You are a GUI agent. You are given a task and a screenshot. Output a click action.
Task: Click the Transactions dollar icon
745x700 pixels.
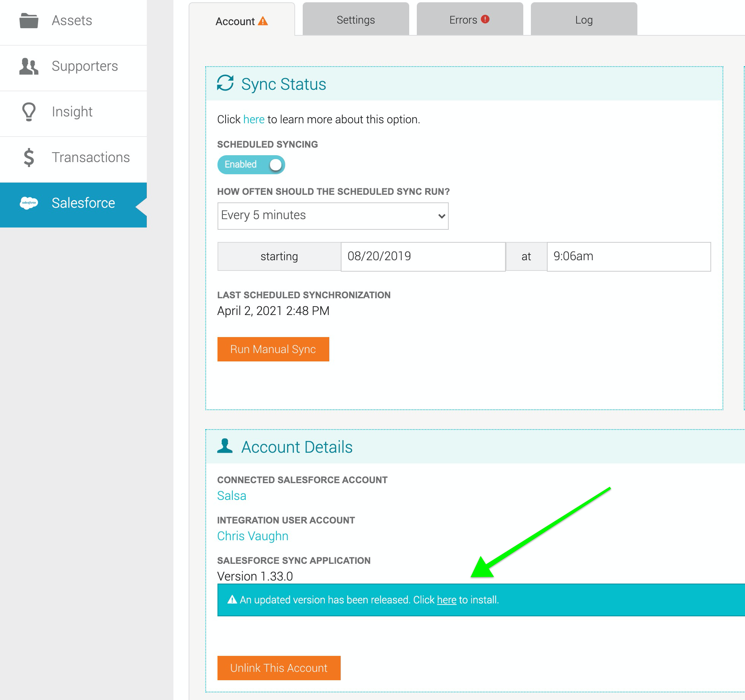(x=29, y=157)
